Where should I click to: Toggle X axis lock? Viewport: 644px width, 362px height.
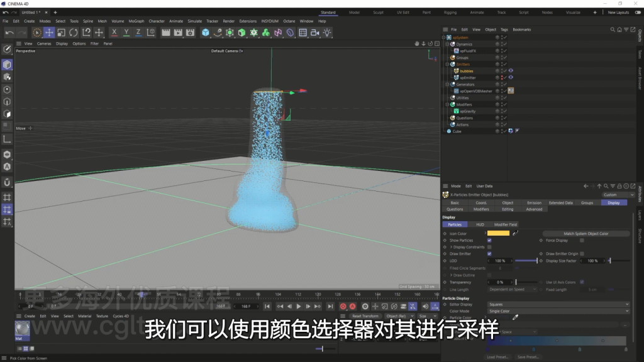[114, 33]
